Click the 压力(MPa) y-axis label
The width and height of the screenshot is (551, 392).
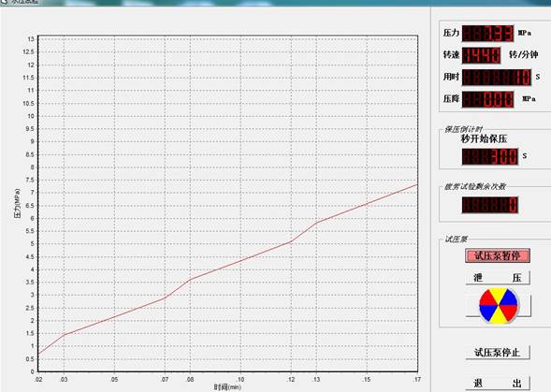tap(17, 204)
